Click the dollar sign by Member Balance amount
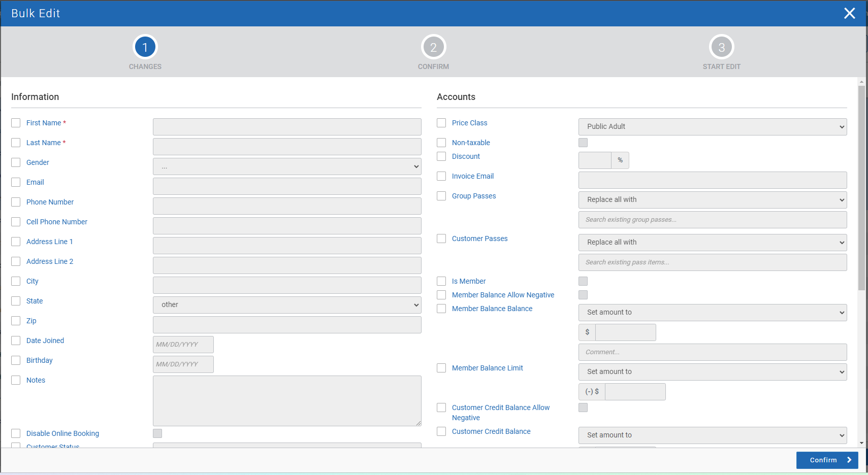The image size is (868, 475). [x=587, y=332]
